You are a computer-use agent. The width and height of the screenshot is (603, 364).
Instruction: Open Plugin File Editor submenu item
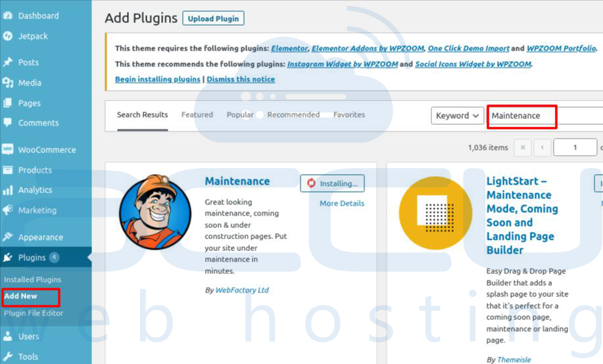click(x=34, y=313)
